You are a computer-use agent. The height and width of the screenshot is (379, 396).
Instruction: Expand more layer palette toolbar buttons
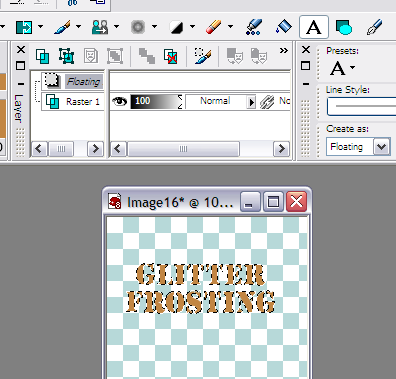pos(284,51)
